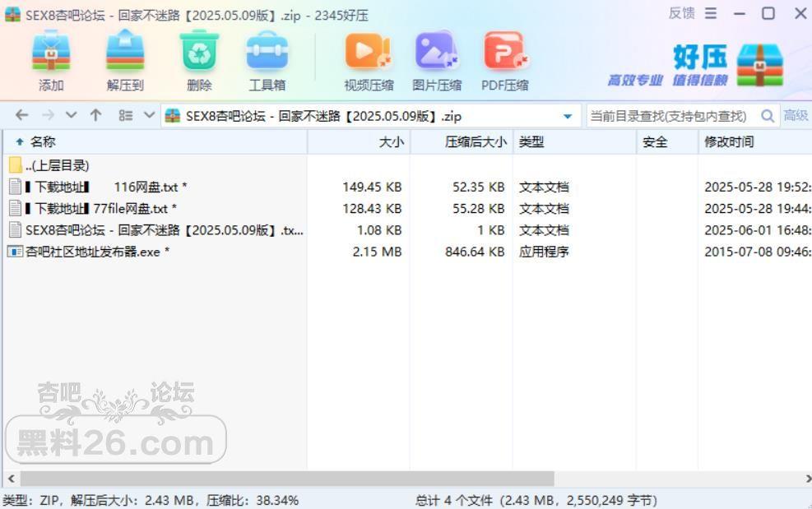Go forward with the right arrow
This screenshot has width=812, height=509.
pyautogui.click(x=49, y=115)
